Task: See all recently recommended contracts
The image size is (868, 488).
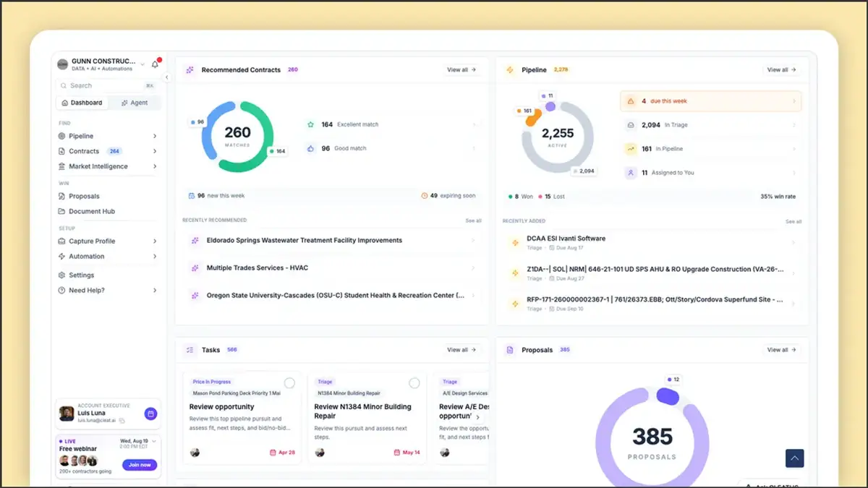Action: [x=474, y=221]
